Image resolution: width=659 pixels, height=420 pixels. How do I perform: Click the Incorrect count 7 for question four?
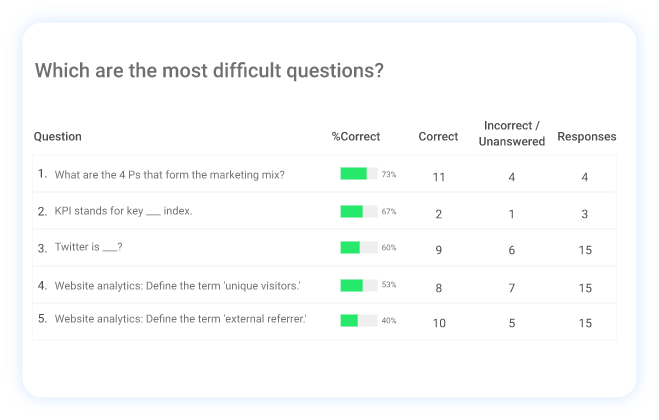[x=511, y=288]
